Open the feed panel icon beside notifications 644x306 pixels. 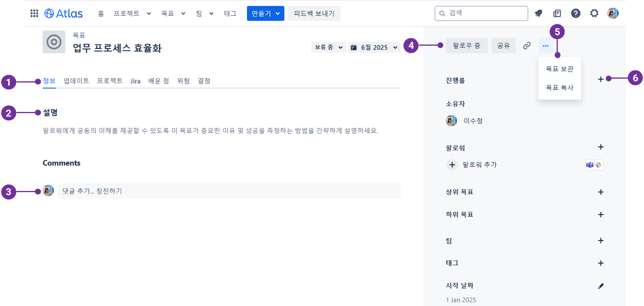point(557,14)
